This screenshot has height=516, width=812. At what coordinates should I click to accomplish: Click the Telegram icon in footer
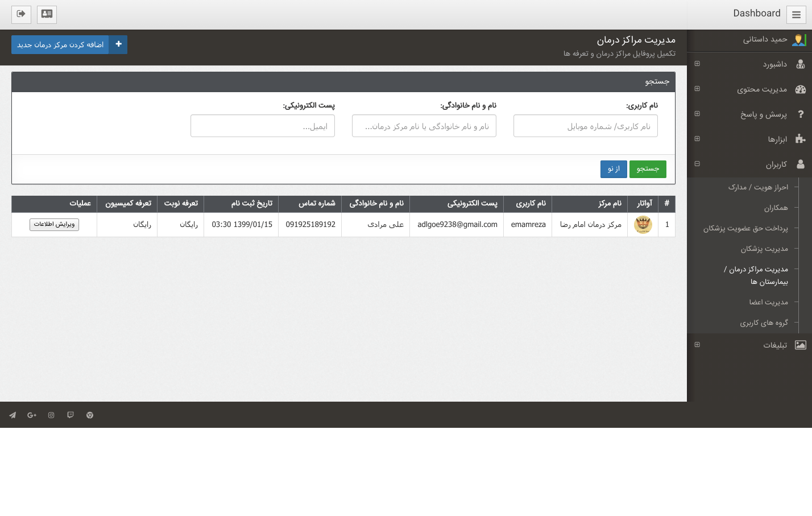13,415
